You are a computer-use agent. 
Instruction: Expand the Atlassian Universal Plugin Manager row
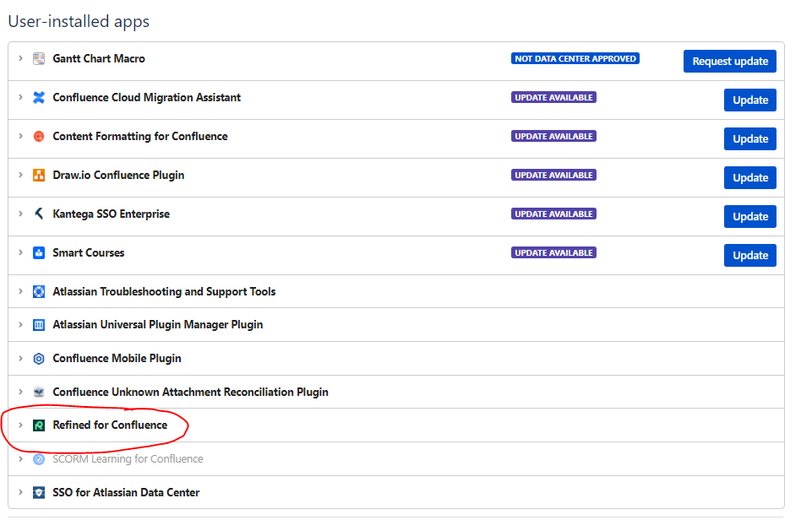pos(21,324)
